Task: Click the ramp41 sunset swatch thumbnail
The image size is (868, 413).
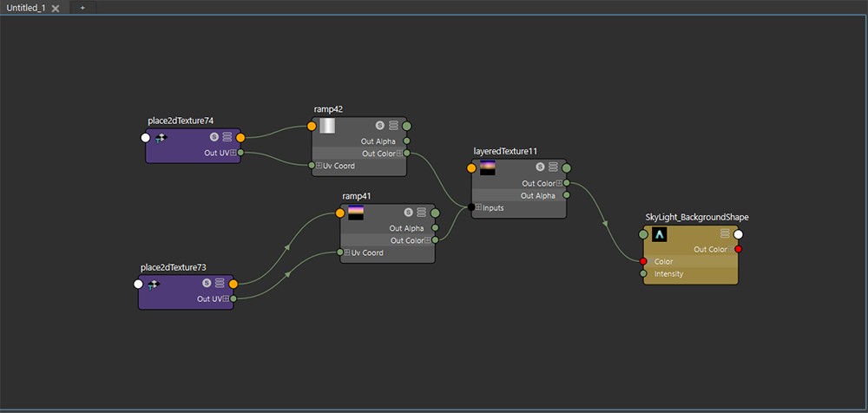Action: pyautogui.click(x=355, y=213)
